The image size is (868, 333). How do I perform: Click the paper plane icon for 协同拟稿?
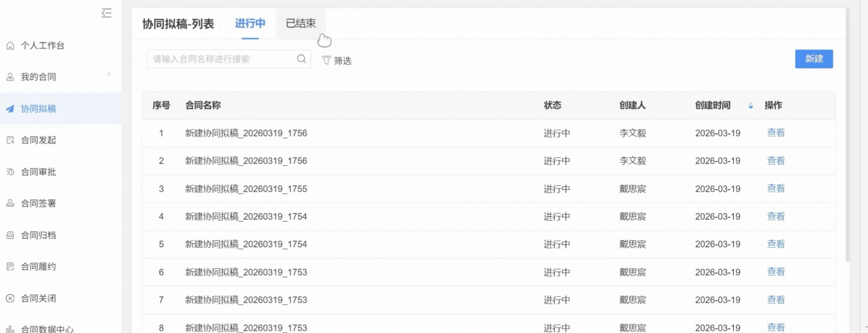(x=11, y=109)
